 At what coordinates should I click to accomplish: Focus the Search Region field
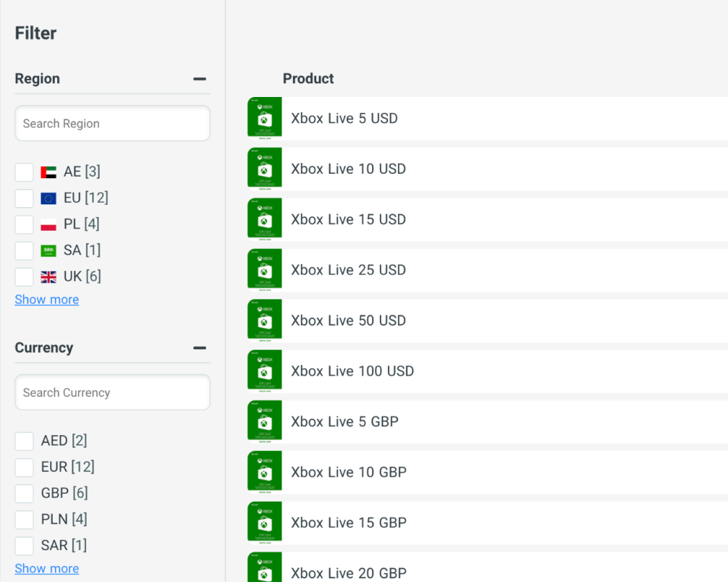tap(112, 124)
